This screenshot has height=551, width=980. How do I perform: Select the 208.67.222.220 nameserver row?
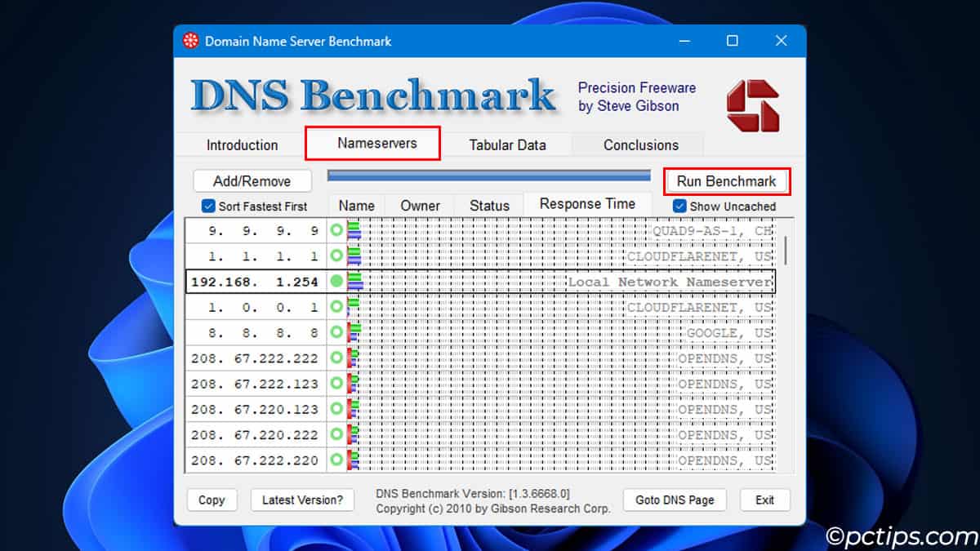click(x=480, y=460)
